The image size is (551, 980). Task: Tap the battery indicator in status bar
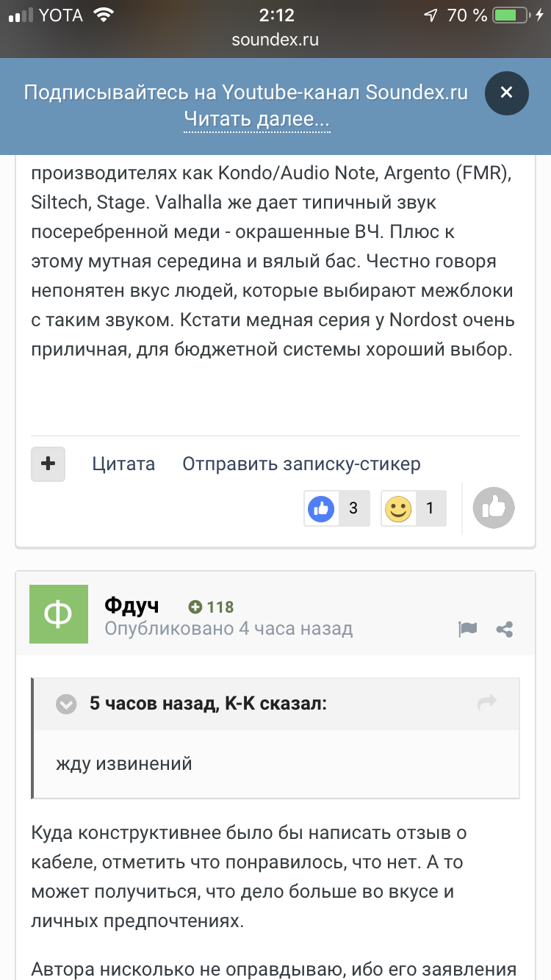pyautogui.click(x=511, y=15)
